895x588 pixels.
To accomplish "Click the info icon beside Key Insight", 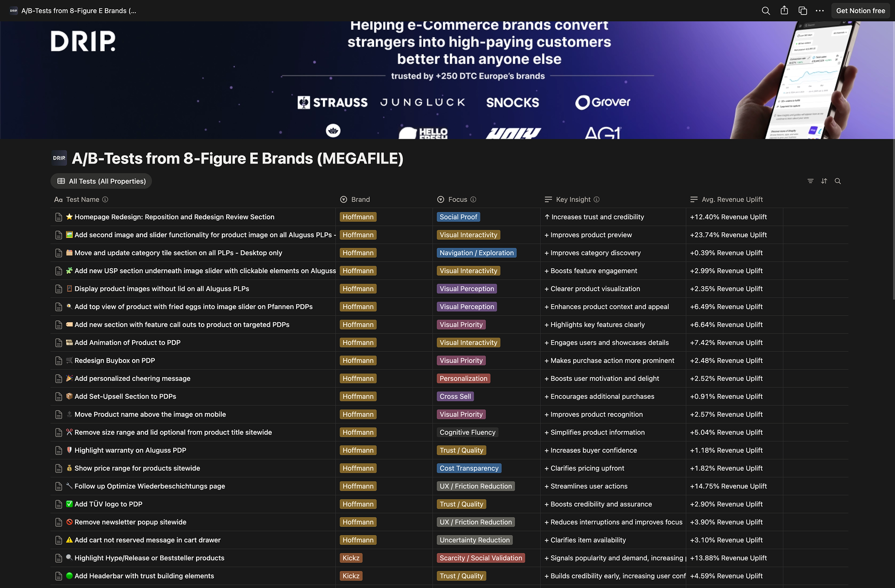I will pos(597,199).
